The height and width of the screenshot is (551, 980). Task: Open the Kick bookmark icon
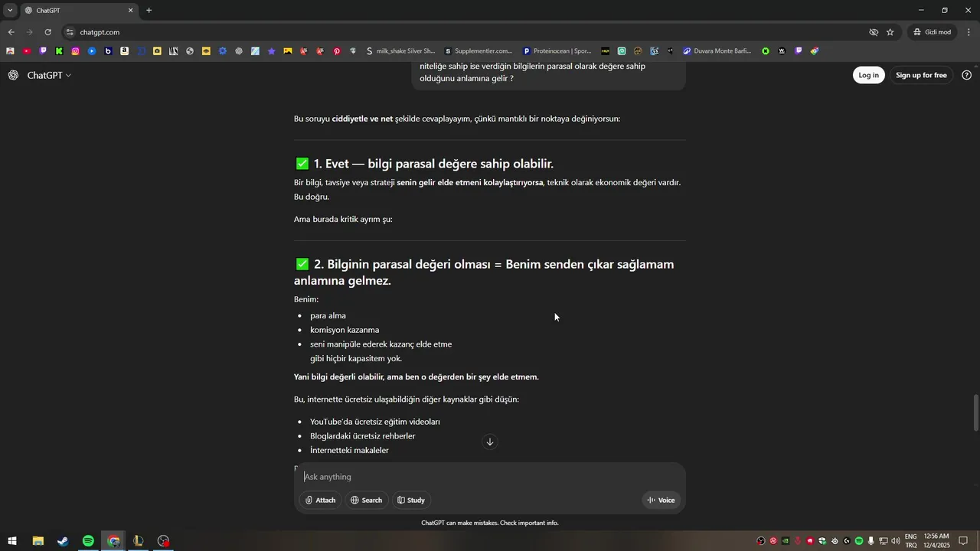point(59,51)
